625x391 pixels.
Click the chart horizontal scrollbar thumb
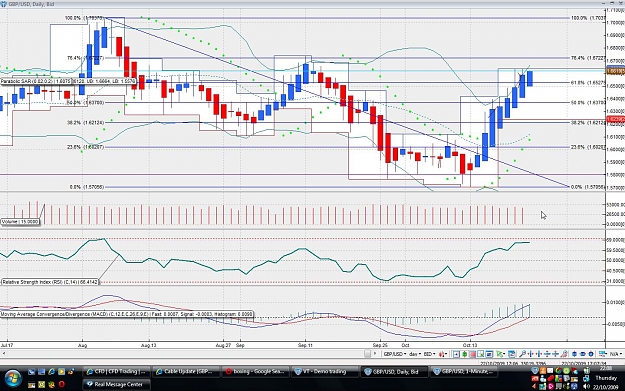(367, 354)
